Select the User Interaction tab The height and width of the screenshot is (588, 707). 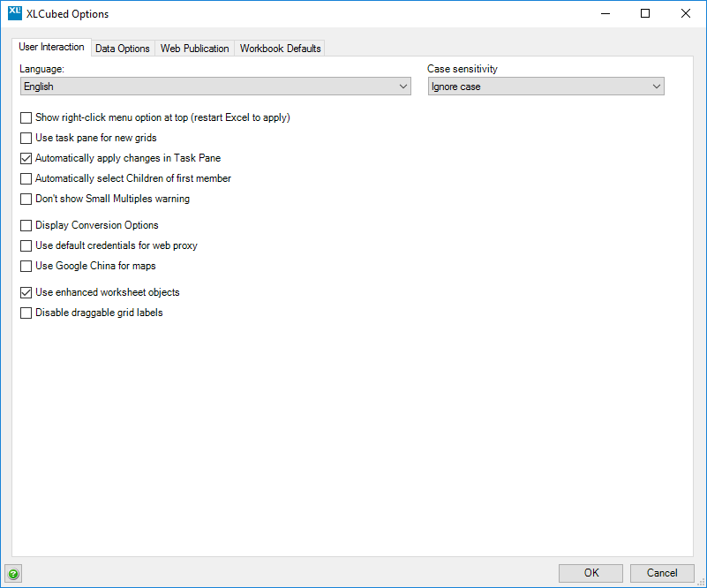coord(51,47)
